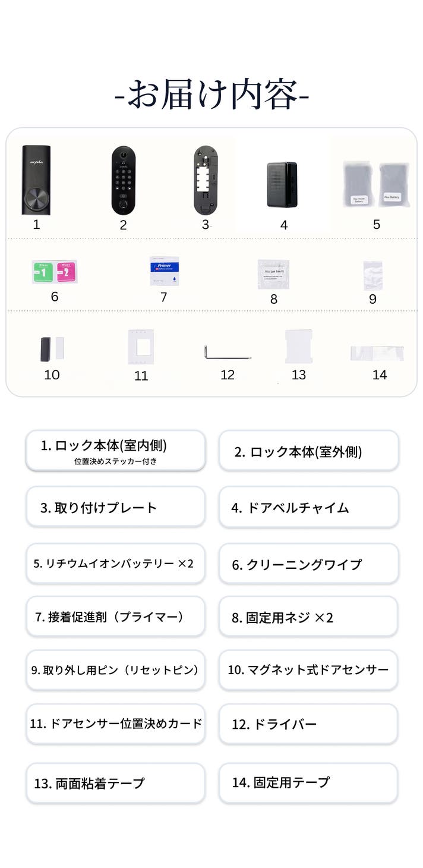Viewport: 423px width, 868px height.
Task: Click the Primer adhesion promoter packet
Action: [164, 271]
